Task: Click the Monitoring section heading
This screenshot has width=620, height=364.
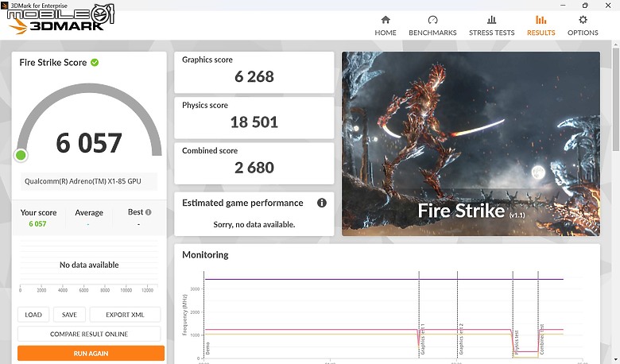Action: click(205, 255)
